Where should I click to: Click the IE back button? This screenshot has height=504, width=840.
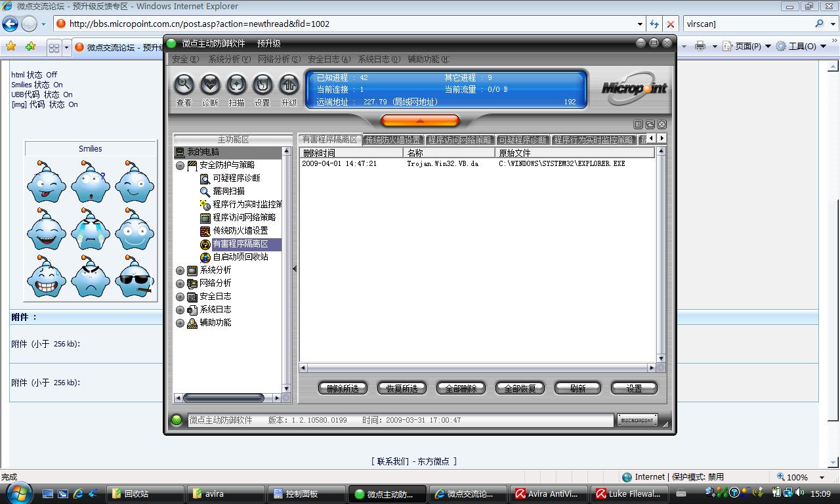(10, 24)
